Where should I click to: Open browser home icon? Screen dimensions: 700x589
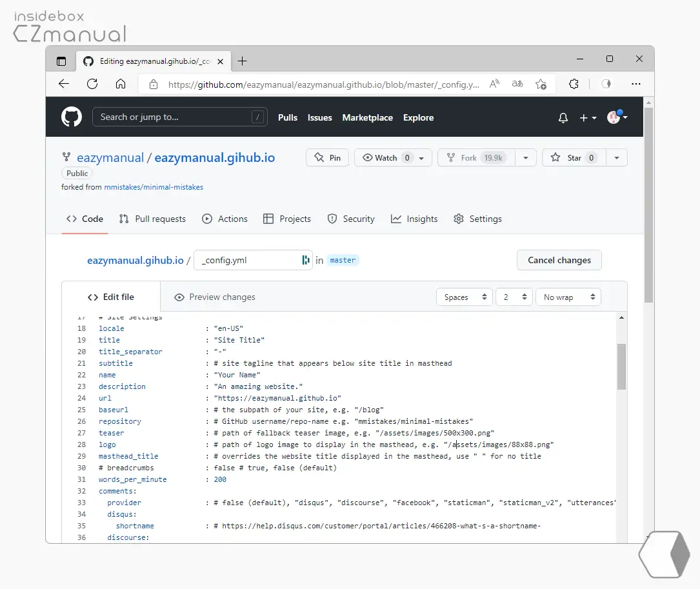click(121, 83)
